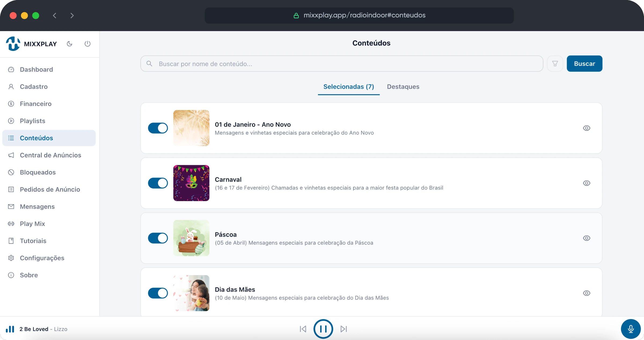Disable Ano Novo content toggle
The image size is (644, 340).
[158, 128]
